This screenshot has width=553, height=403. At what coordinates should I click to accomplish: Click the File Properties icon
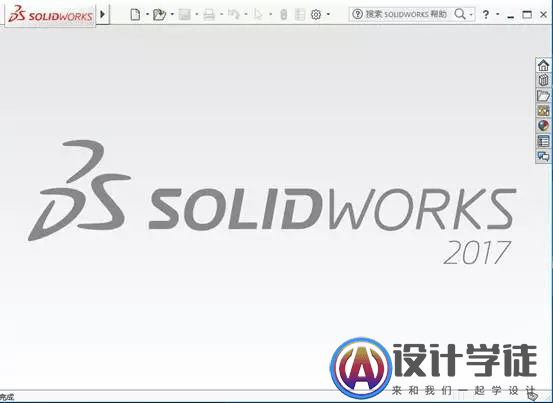(x=300, y=14)
